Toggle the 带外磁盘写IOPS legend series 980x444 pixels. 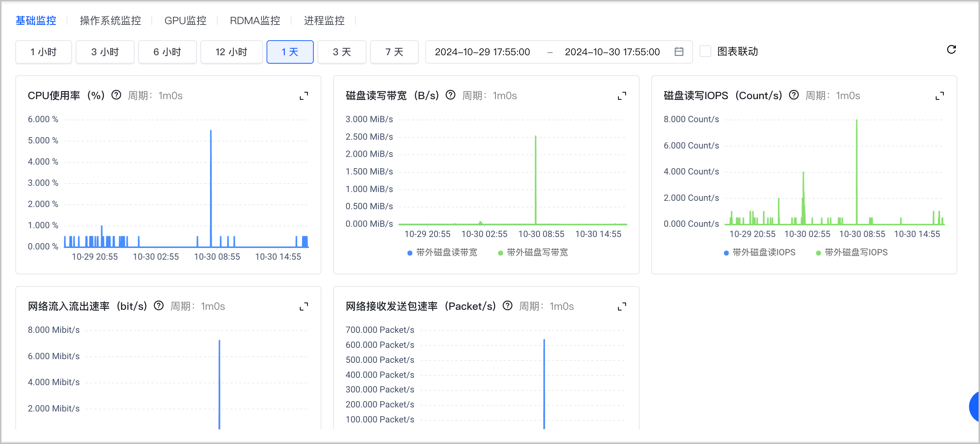coord(852,253)
